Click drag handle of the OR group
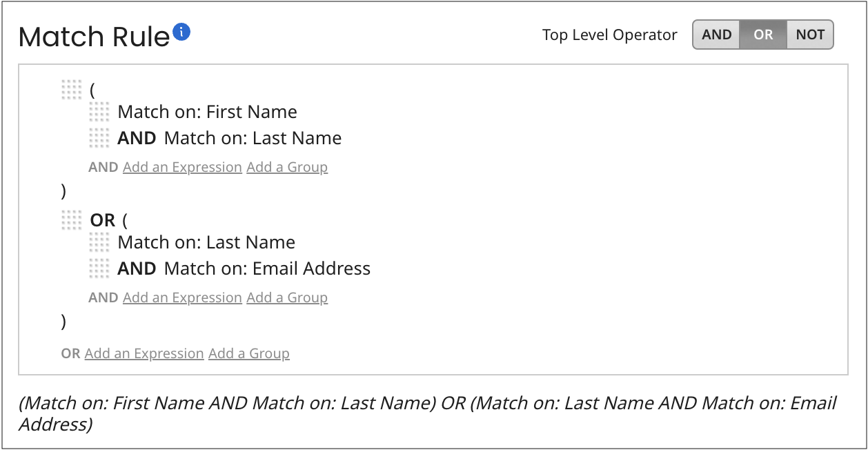The height and width of the screenshot is (450, 868). coord(71,221)
